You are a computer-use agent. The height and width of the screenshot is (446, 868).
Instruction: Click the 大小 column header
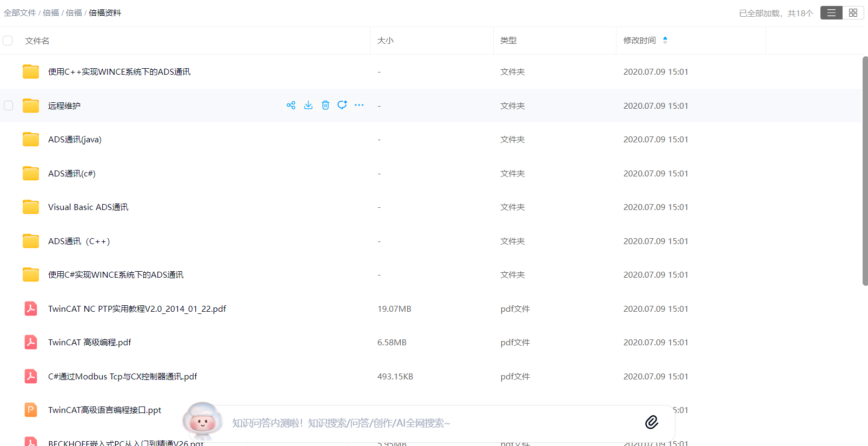(385, 41)
